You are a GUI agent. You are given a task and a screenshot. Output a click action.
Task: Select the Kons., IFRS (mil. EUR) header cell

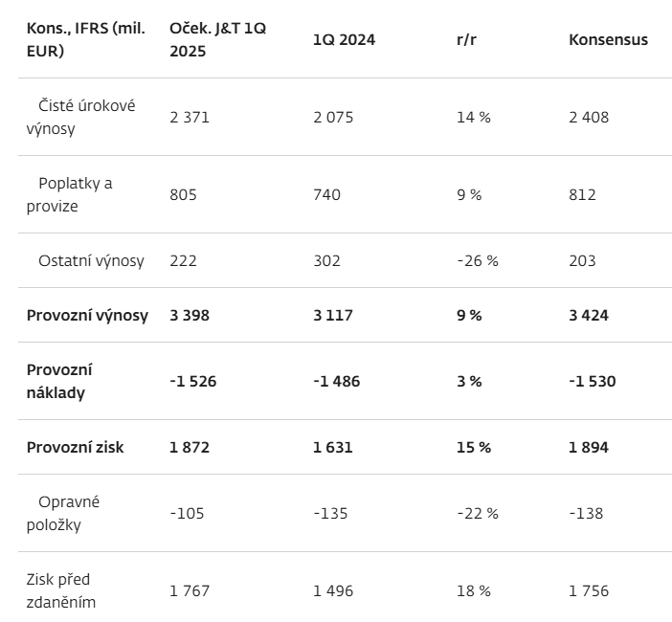[85, 39]
